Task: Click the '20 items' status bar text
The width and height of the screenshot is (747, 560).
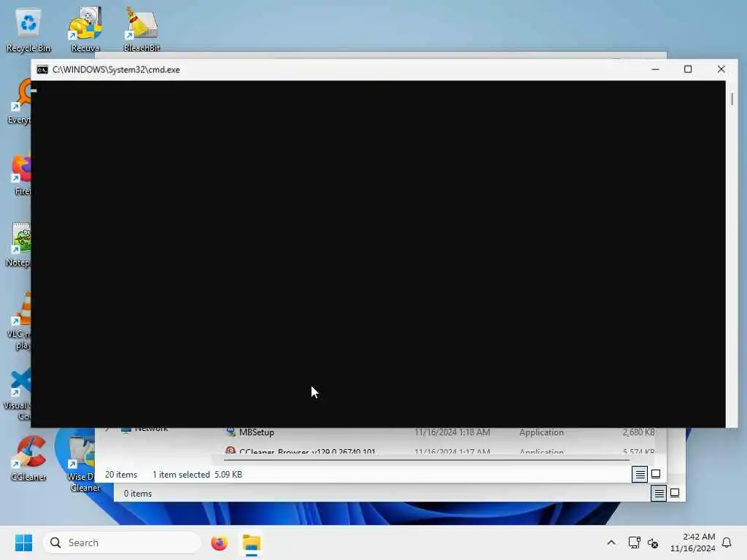Action: [121, 474]
